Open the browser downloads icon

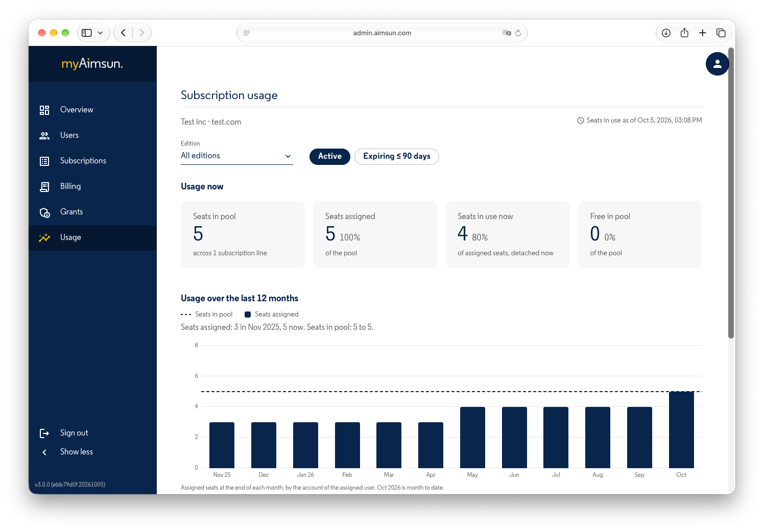[666, 33]
